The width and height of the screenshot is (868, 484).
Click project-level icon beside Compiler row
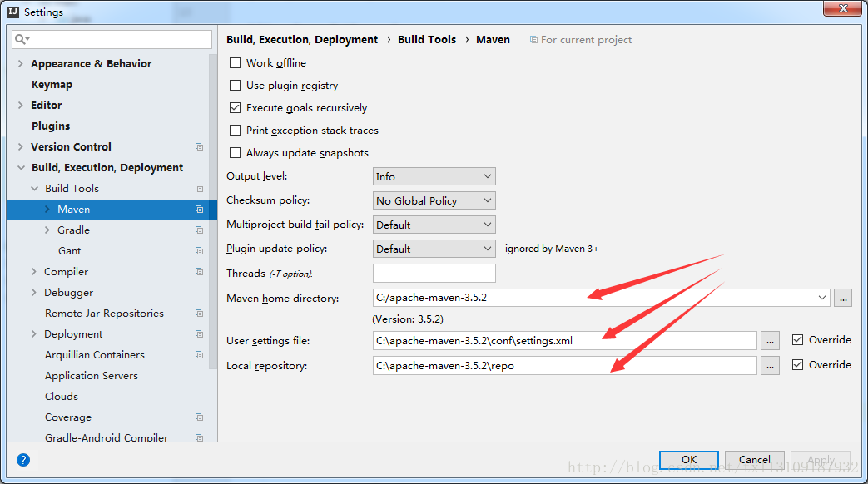click(199, 272)
